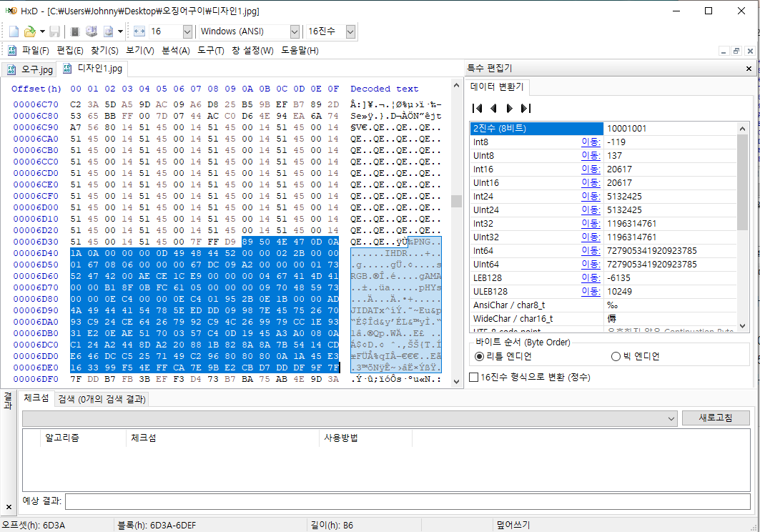Minimize the document child window

724,51
